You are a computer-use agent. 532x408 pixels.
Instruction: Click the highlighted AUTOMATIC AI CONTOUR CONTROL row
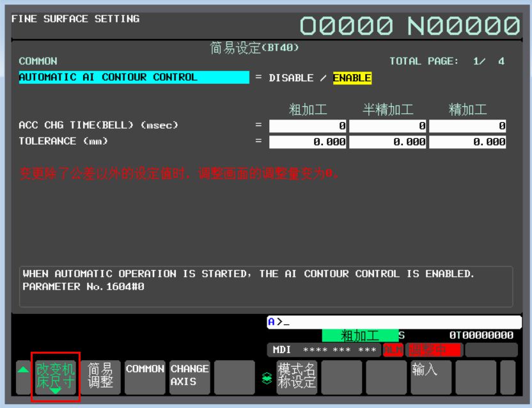click(x=134, y=77)
